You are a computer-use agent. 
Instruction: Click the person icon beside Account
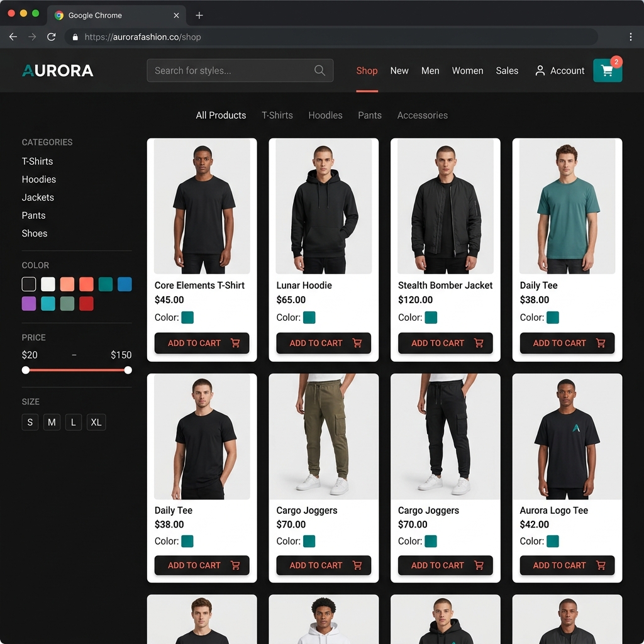pos(540,70)
